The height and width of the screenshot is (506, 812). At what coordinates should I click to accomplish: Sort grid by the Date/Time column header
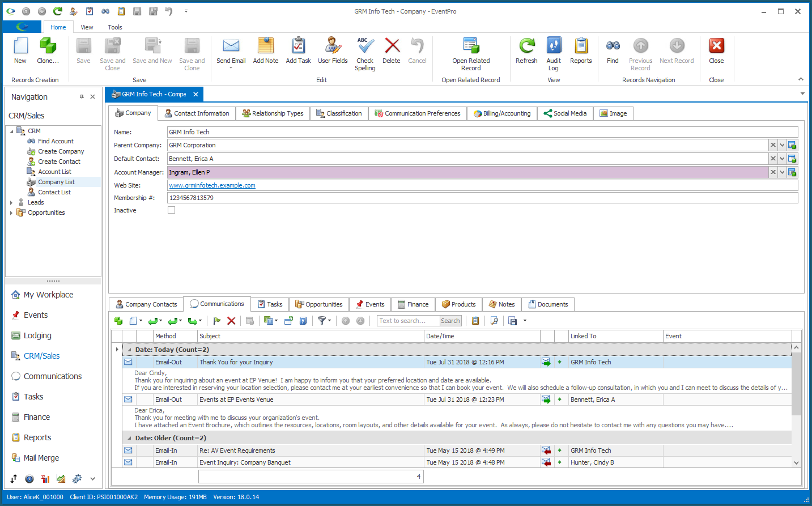pyautogui.click(x=482, y=336)
